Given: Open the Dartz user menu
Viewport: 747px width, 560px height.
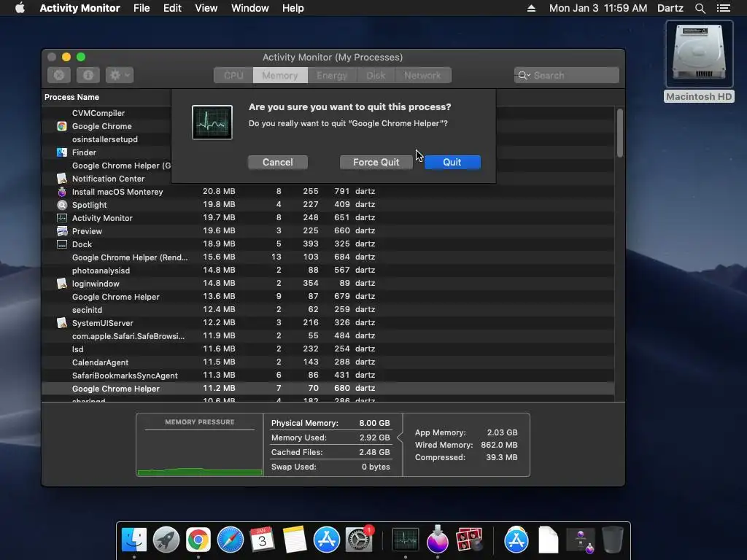Looking at the screenshot, I should [670, 8].
